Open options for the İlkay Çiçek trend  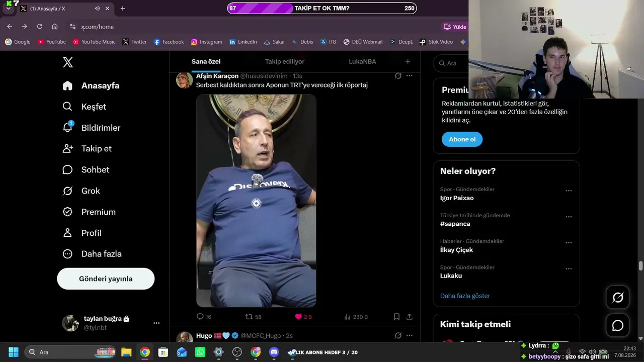(x=569, y=242)
